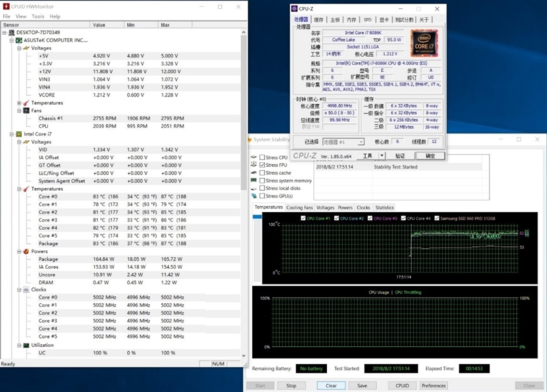Click the Clocks category icon
The image size is (547, 392).
26,289
